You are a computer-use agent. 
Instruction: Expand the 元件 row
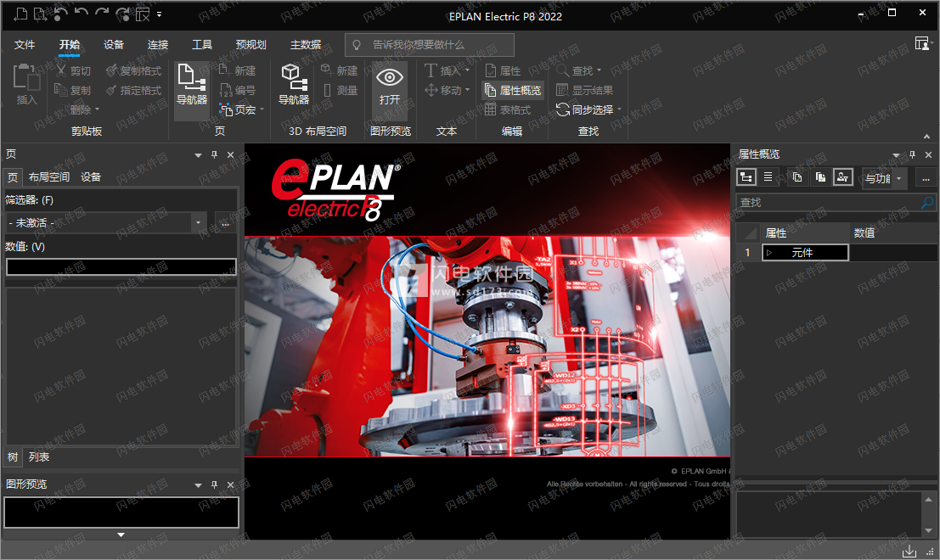769,253
